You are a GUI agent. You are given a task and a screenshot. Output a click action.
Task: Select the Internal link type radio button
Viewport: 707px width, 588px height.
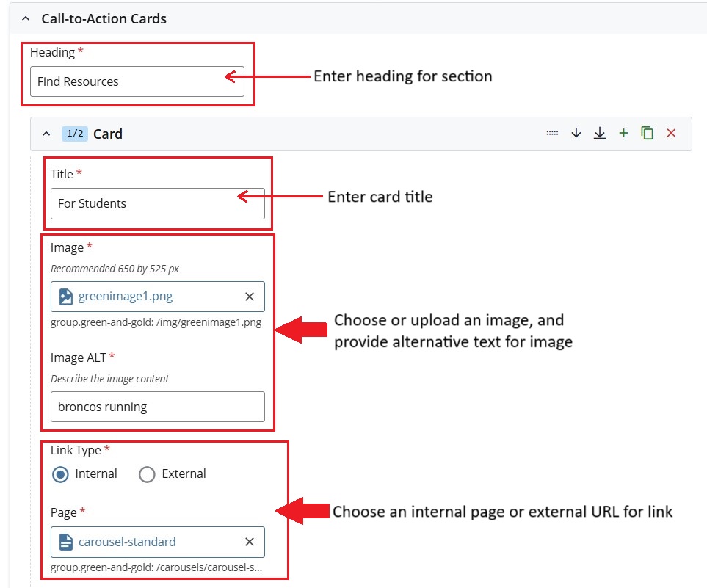point(60,474)
